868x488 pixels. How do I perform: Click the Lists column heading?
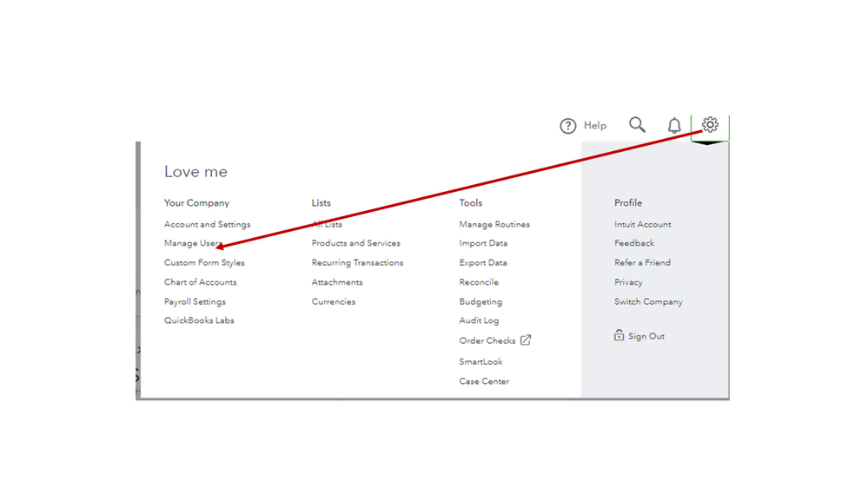coord(321,203)
